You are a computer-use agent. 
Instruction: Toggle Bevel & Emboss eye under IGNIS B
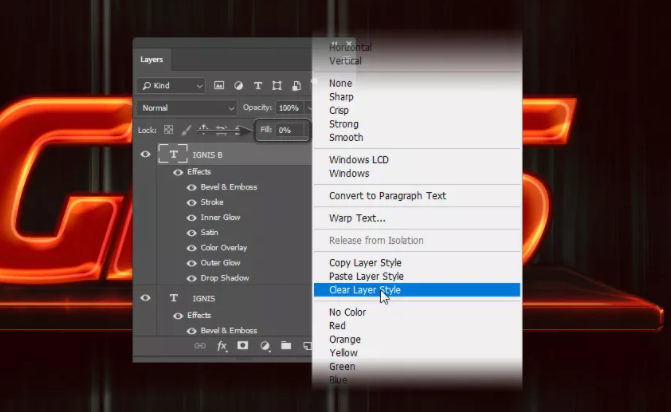[x=191, y=187]
